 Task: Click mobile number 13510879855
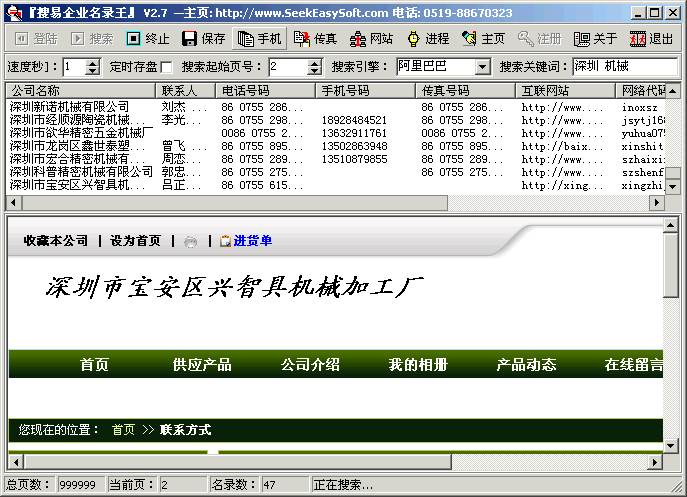pyautogui.click(x=354, y=160)
